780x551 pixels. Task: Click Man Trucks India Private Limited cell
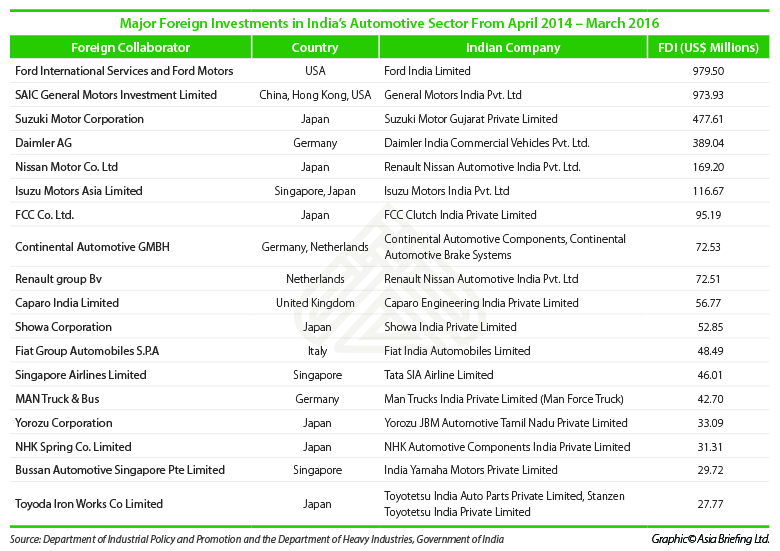coord(504,399)
